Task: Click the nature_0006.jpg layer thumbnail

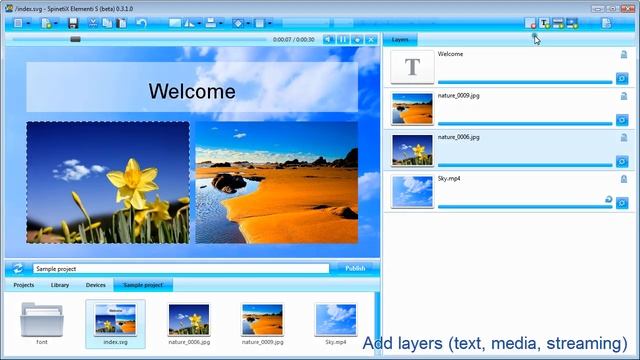Action: click(412, 150)
